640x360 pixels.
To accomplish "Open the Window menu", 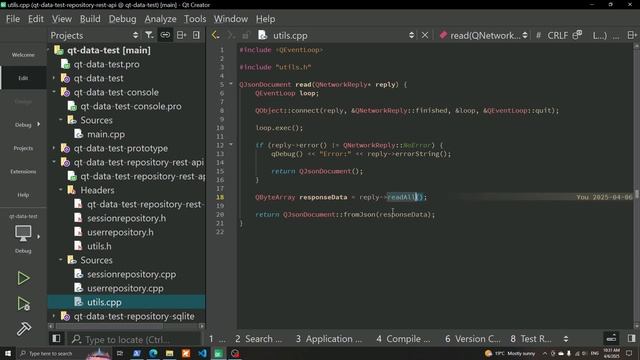I will (231, 19).
